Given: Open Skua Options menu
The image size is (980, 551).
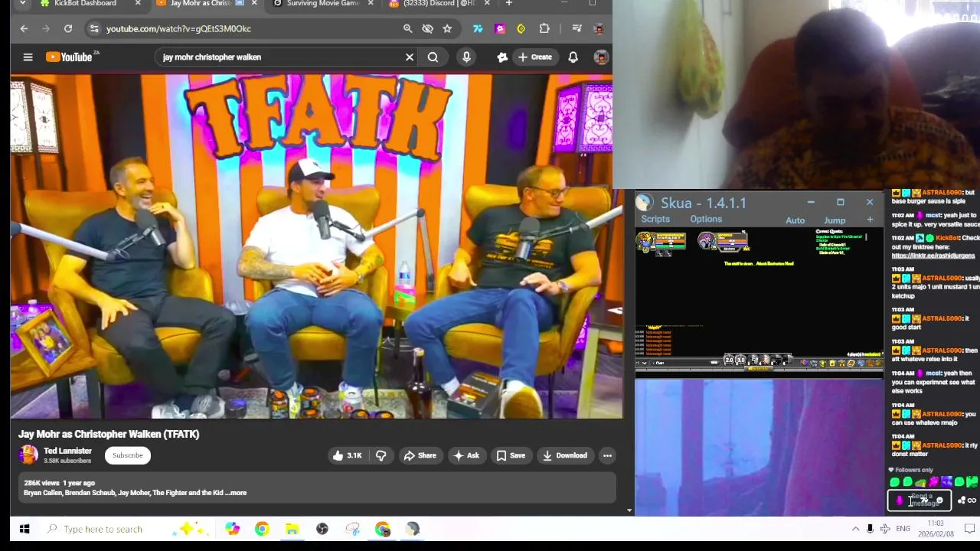Looking at the screenshot, I should pyautogui.click(x=706, y=220).
